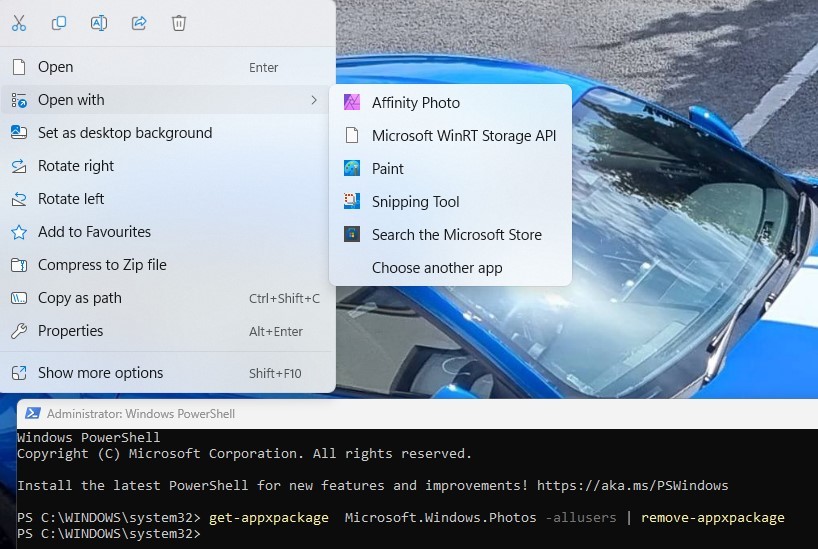Open Properties from the context menu

tap(167, 331)
